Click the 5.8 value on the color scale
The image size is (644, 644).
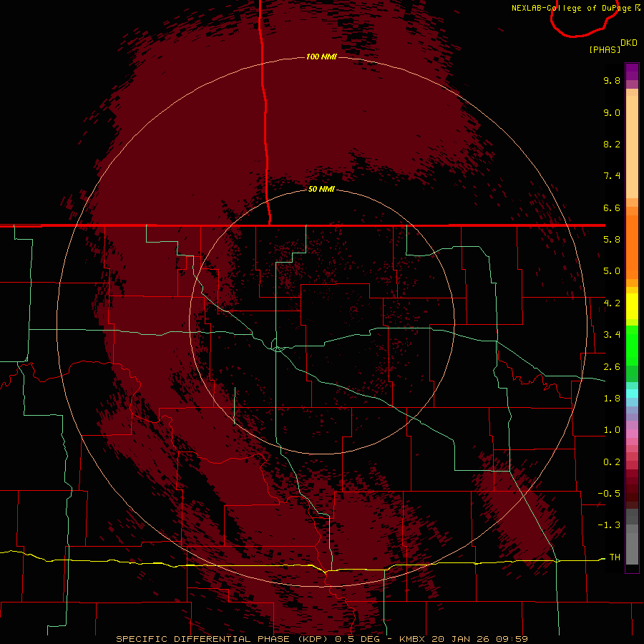[612, 240]
